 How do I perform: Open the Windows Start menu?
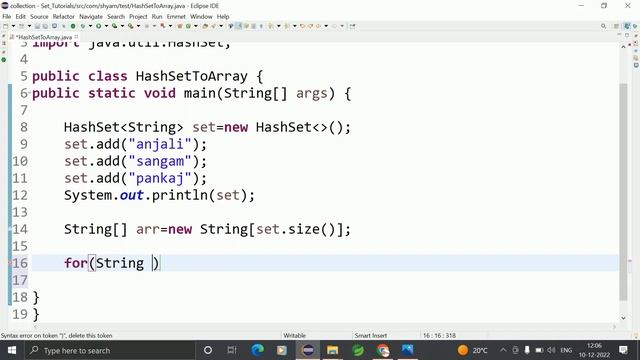click(x=11, y=350)
